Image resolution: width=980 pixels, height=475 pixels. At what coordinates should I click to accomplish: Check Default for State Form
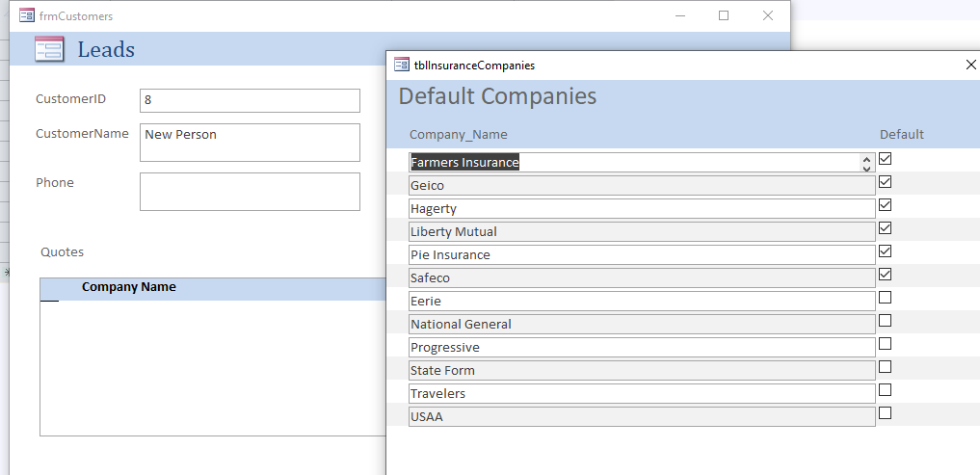pyautogui.click(x=885, y=367)
